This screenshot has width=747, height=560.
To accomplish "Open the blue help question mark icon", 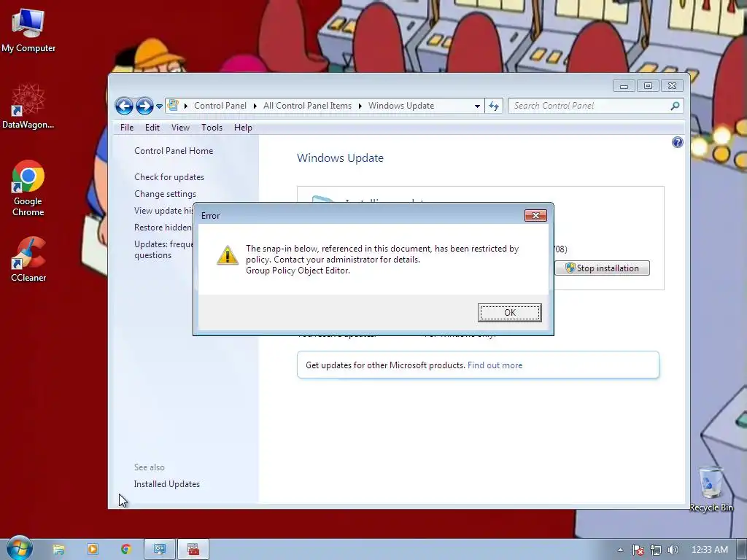I will pos(678,142).
